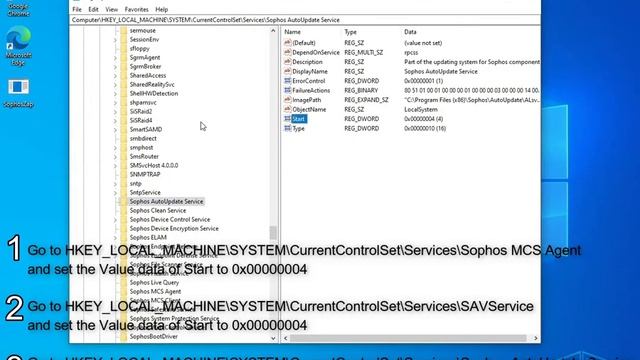Select the Sophos Live Query key
The height and width of the screenshot is (360, 640).
click(x=154, y=282)
